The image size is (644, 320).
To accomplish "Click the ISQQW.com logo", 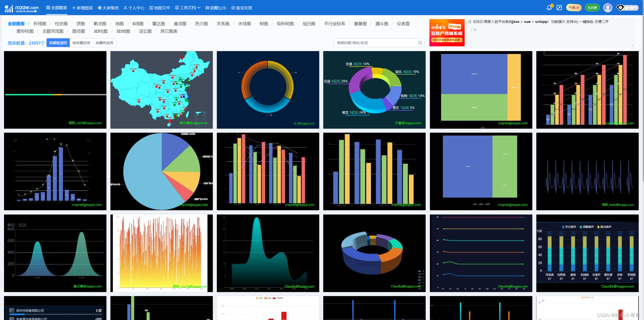I will [x=22, y=9].
